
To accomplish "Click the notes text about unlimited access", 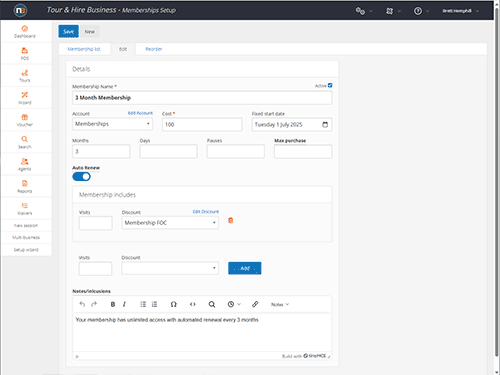I will coord(167,320).
